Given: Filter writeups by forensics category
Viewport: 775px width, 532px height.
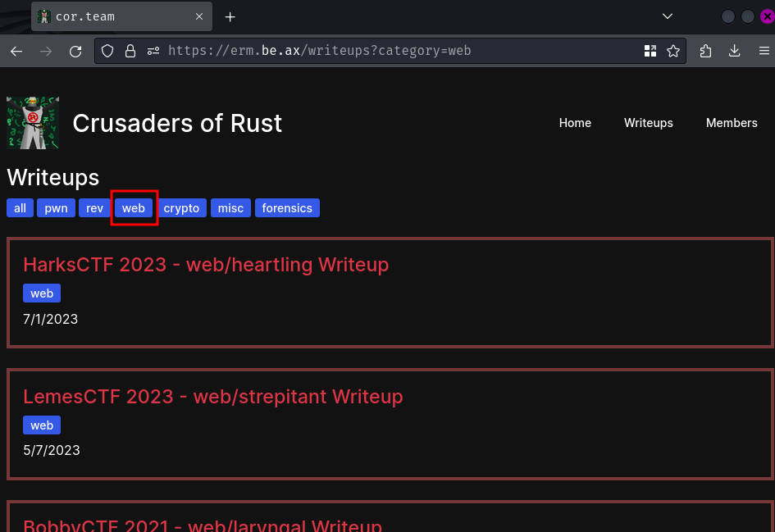Looking at the screenshot, I should click(x=287, y=208).
